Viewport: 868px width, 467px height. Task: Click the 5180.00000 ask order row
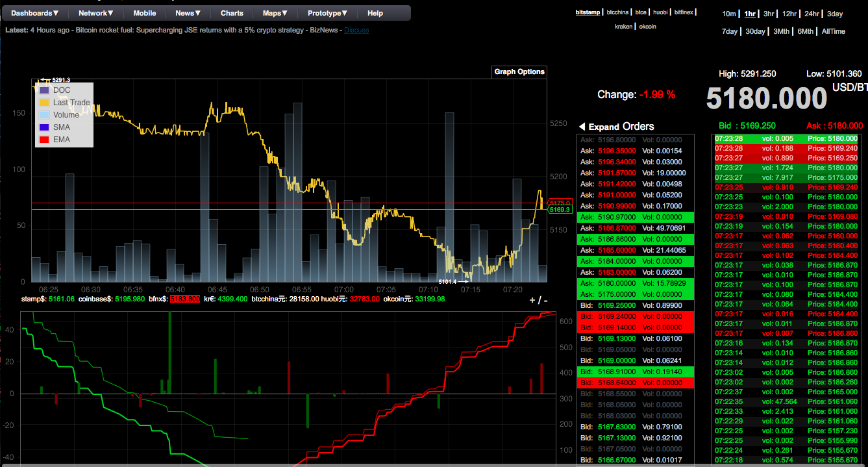tap(635, 283)
